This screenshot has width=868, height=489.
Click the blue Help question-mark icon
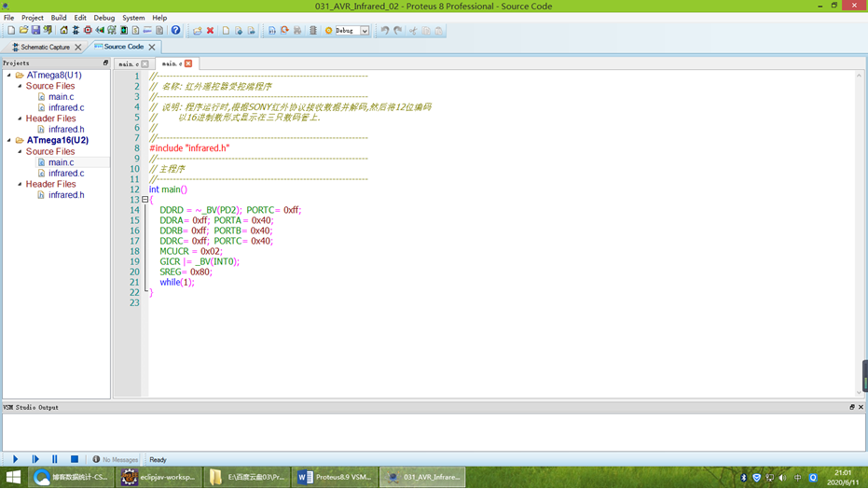[175, 31]
